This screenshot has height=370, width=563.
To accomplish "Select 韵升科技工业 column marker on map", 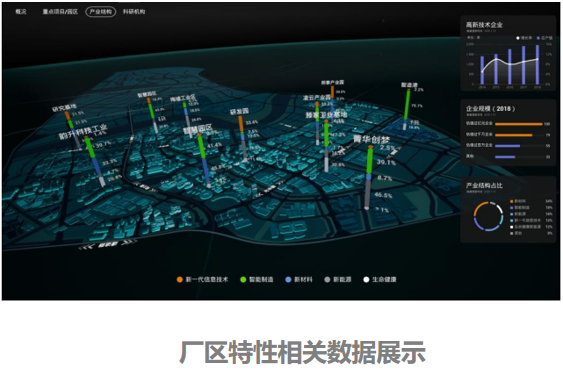I will (94, 161).
